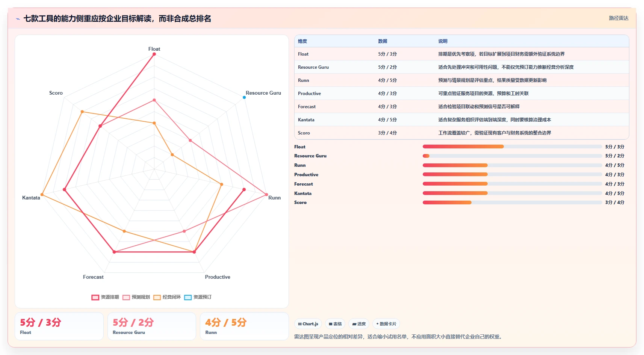The height and width of the screenshot is (355, 644).
Task: Click the description starting 适合检验项目联动
Action: [x=479, y=107]
